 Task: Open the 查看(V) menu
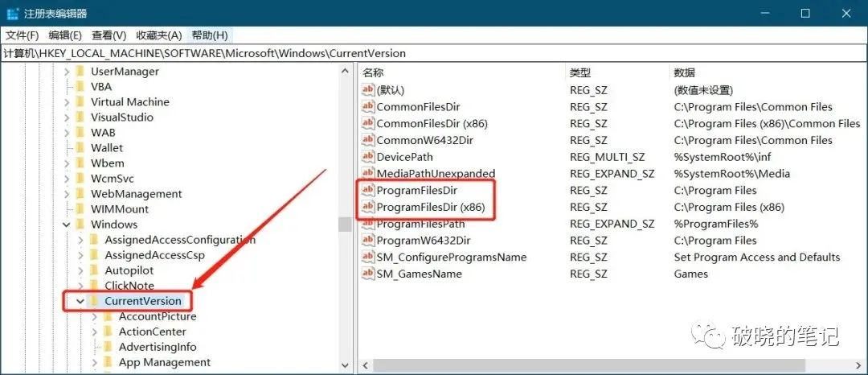[109, 35]
